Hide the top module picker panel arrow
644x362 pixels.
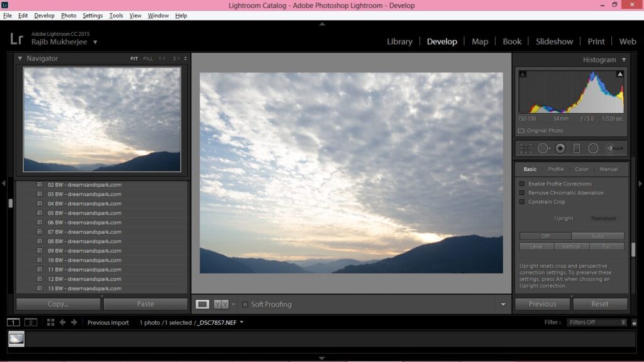pyautogui.click(x=322, y=25)
